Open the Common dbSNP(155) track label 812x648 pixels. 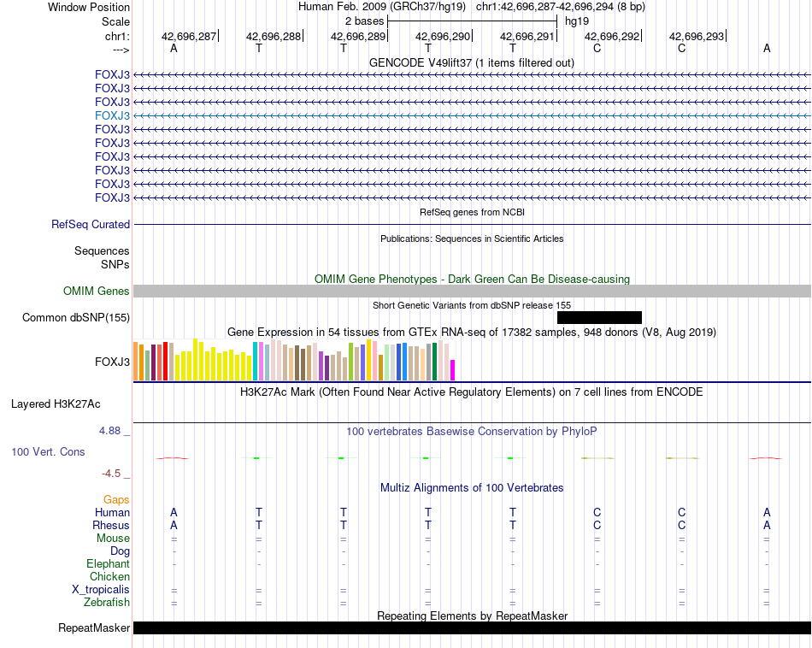[x=75, y=317]
